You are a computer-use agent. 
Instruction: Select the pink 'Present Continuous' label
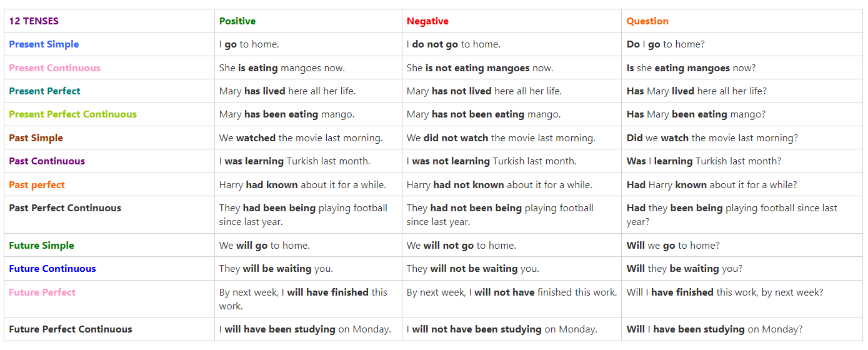tap(54, 68)
